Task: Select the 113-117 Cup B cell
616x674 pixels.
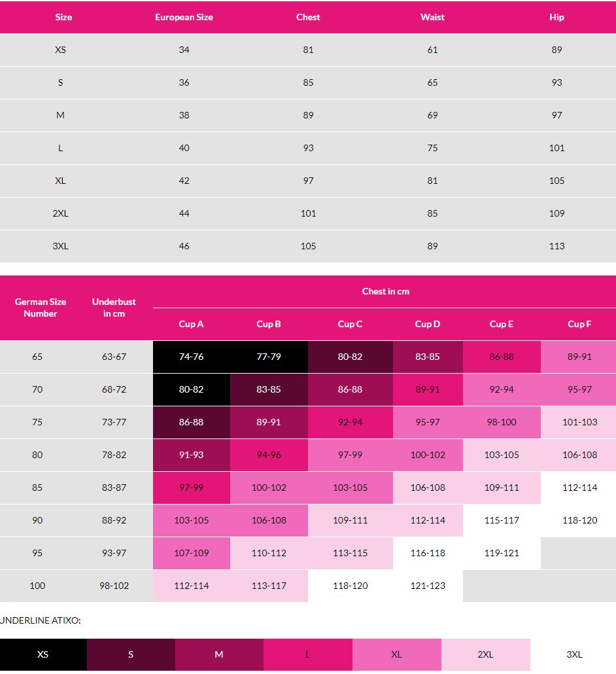Action: (x=269, y=586)
